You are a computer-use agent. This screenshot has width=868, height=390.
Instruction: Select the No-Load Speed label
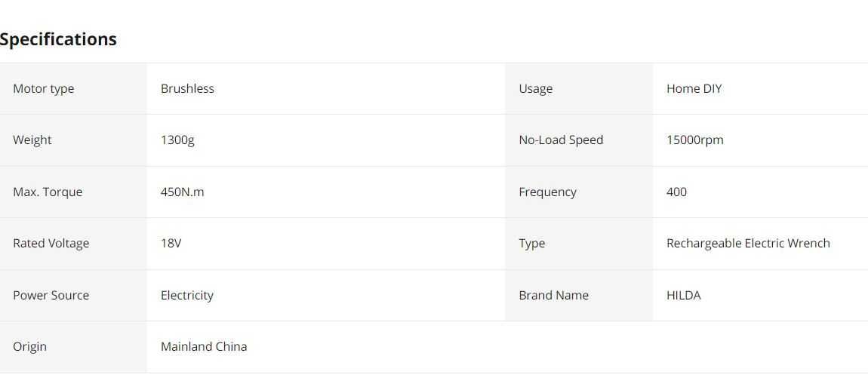coord(561,140)
